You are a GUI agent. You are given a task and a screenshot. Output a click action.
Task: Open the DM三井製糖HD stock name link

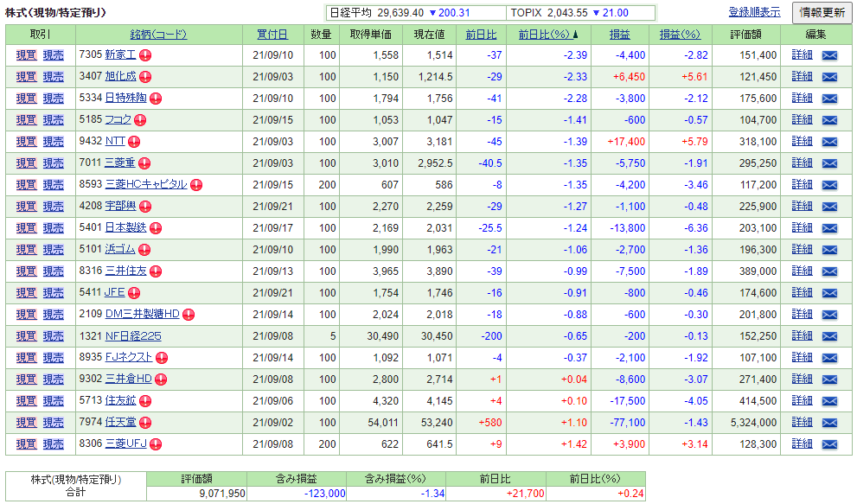142,315
